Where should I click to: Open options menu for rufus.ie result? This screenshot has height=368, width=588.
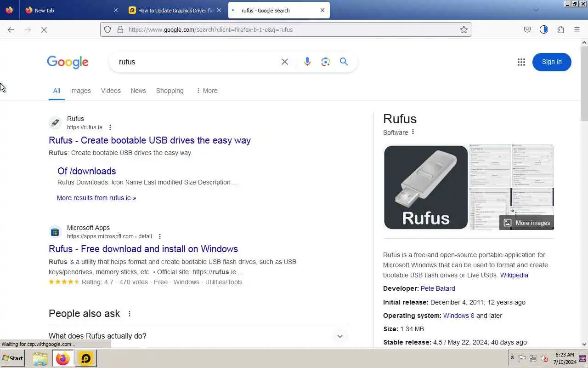pyautogui.click(x=110, y=127)
